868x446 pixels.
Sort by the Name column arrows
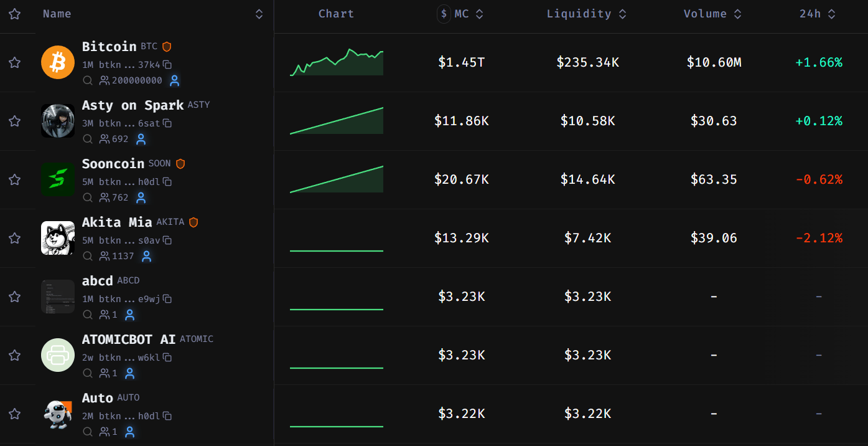pos(259,14)
